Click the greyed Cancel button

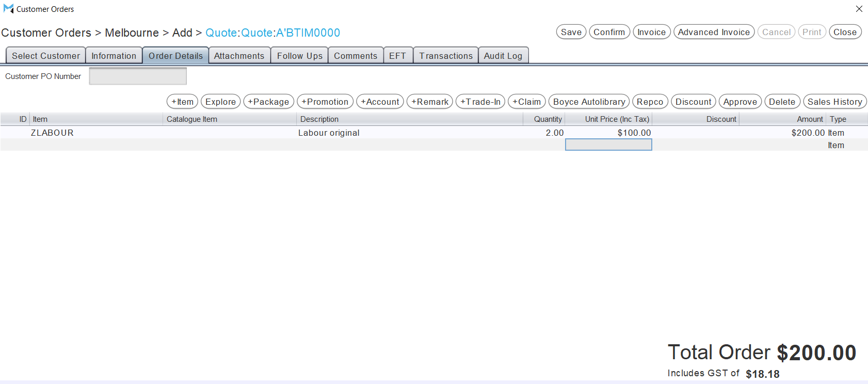tap(776, 32)
